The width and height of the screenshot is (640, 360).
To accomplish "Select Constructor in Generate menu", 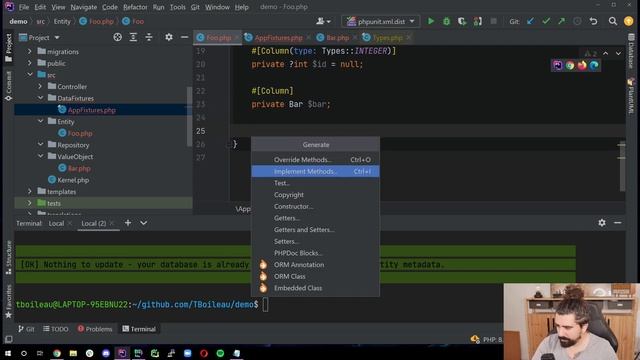I will click(316, 206).
